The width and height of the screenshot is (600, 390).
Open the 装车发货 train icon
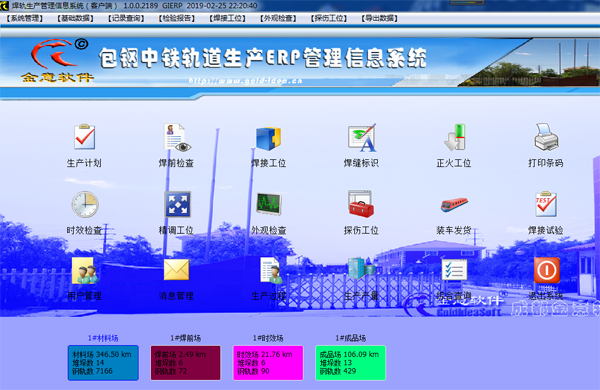click(454, 204)
